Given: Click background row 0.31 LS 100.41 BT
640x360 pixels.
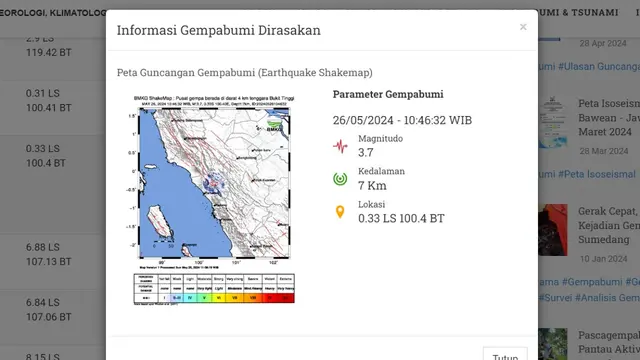Looking at the screenshot, I should 49,100.
